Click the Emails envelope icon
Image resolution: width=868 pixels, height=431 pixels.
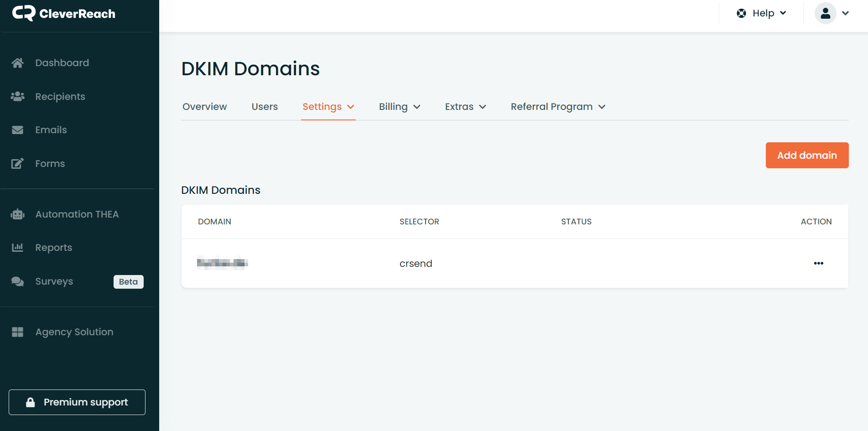(x=18, y=130)
